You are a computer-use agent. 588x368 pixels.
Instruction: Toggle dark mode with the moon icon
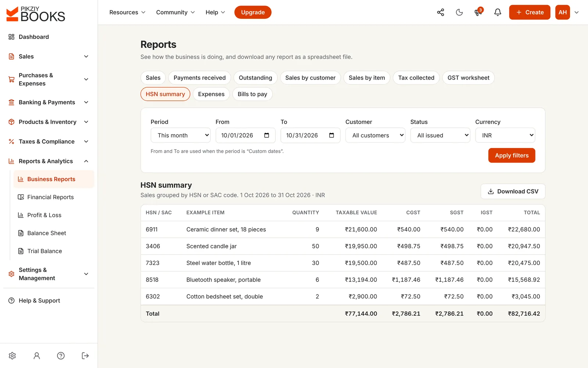[459, 13]
